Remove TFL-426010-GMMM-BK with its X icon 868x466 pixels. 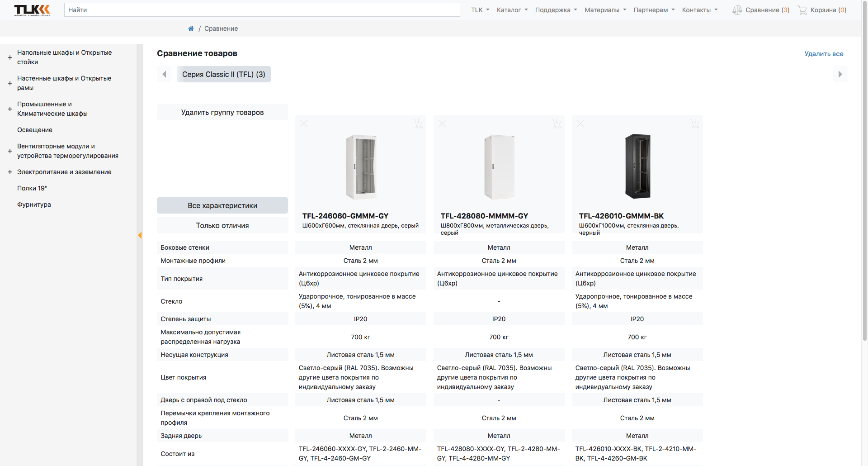580,124
